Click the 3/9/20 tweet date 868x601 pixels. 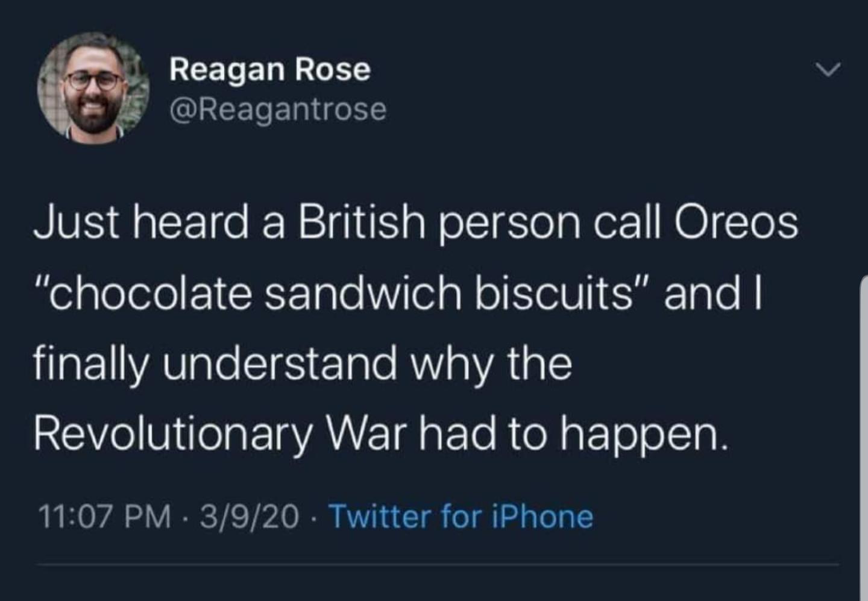click(249, 517)
